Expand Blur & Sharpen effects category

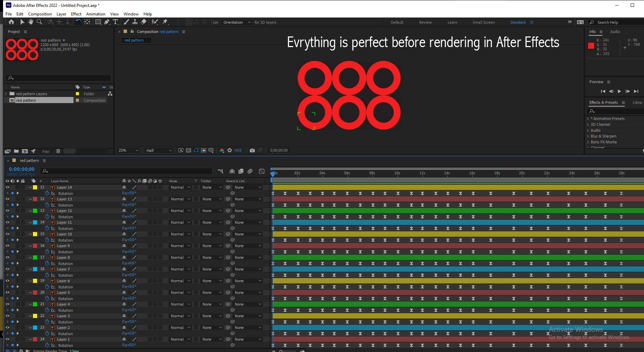(588, 136)
